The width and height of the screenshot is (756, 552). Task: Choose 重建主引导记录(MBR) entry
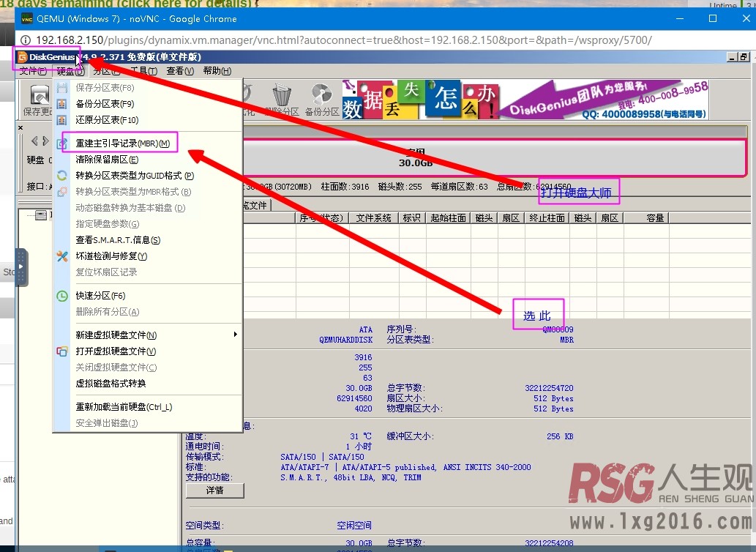pos(148,143)
